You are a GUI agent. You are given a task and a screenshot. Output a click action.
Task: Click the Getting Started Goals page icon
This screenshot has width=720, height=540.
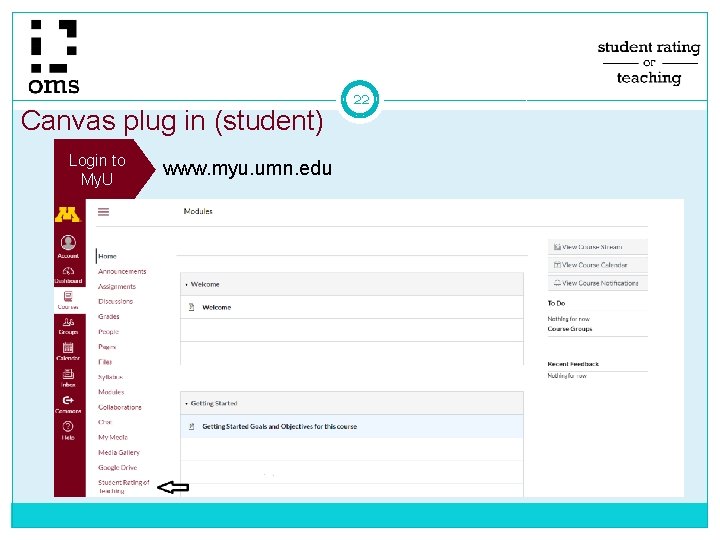(x=191, y=427)
